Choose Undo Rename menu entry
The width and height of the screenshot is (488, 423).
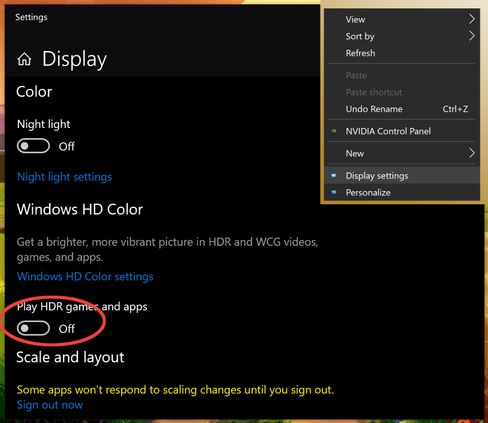[x=402, y=109]
